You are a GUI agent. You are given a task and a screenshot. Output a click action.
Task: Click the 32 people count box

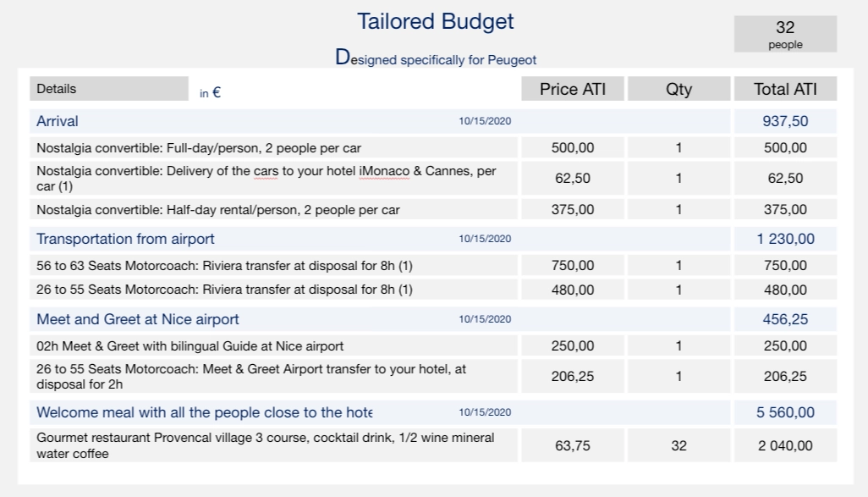click(785, 34)
